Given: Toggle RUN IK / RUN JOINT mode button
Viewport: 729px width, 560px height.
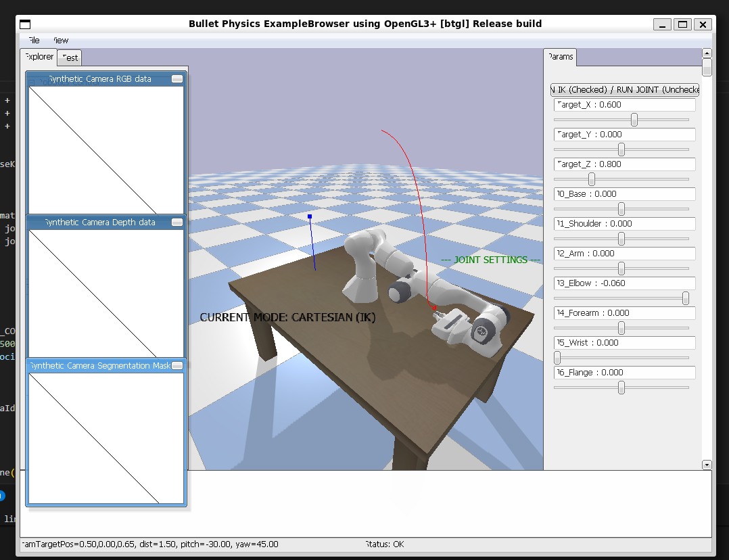Looking at the screenshot, I should click(624, 89).
